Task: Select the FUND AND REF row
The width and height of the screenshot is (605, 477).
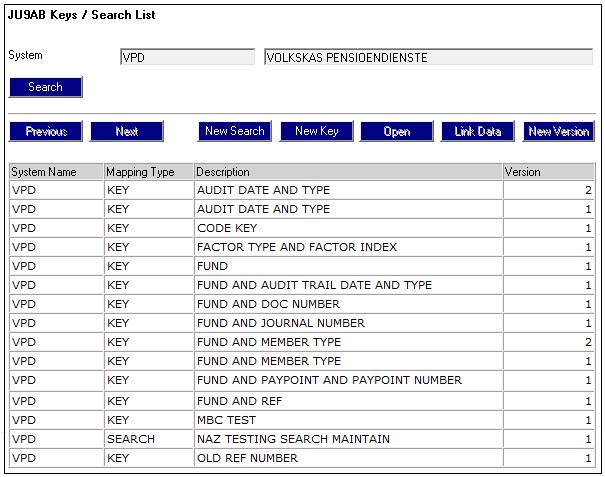Action: point(302,401)
